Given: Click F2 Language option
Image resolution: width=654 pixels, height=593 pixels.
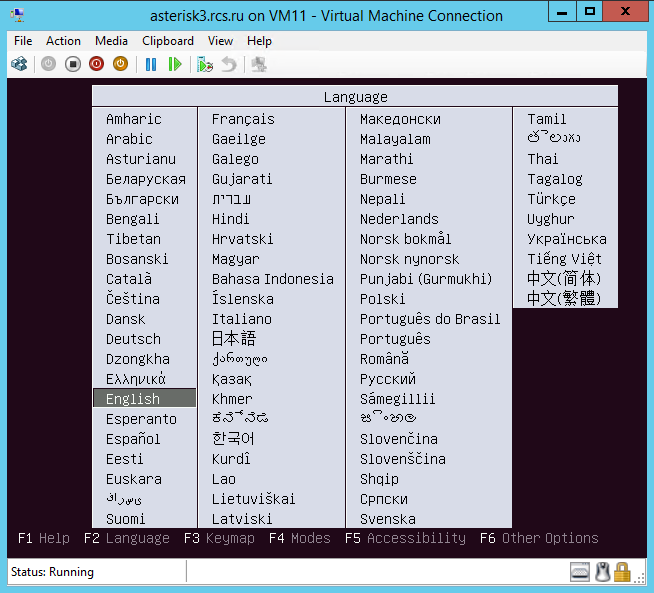Looking at the screenshot, I should pos(127,538).
